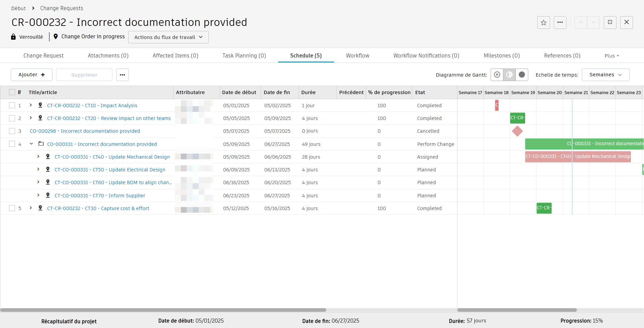
Task: Click the Gantt chart horizontal scrollbar
Action: [517, 310]
